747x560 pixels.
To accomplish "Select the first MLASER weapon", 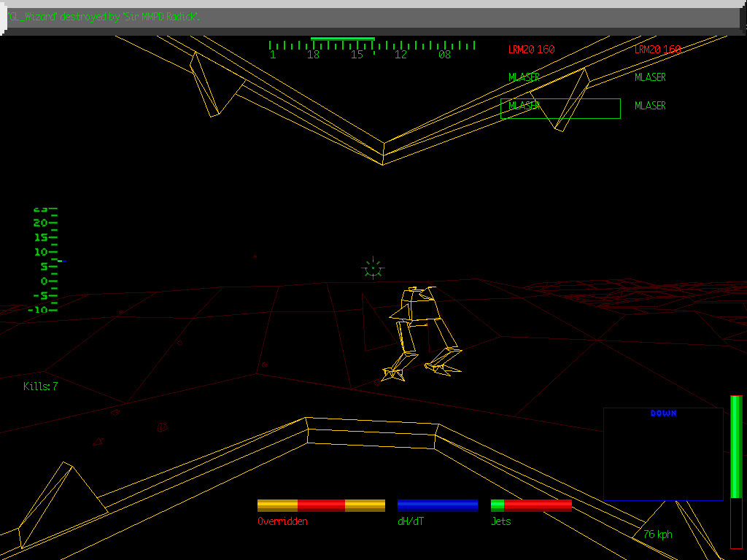I will tap(524, 77).
